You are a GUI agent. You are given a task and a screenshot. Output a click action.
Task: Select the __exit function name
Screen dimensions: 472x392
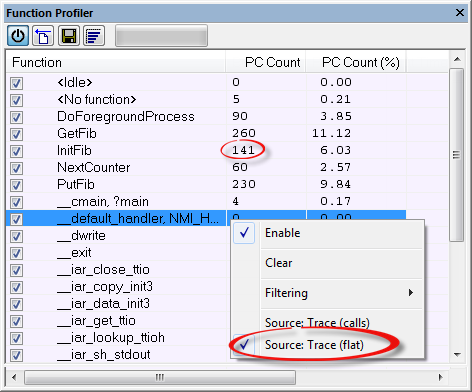(74, 253)
